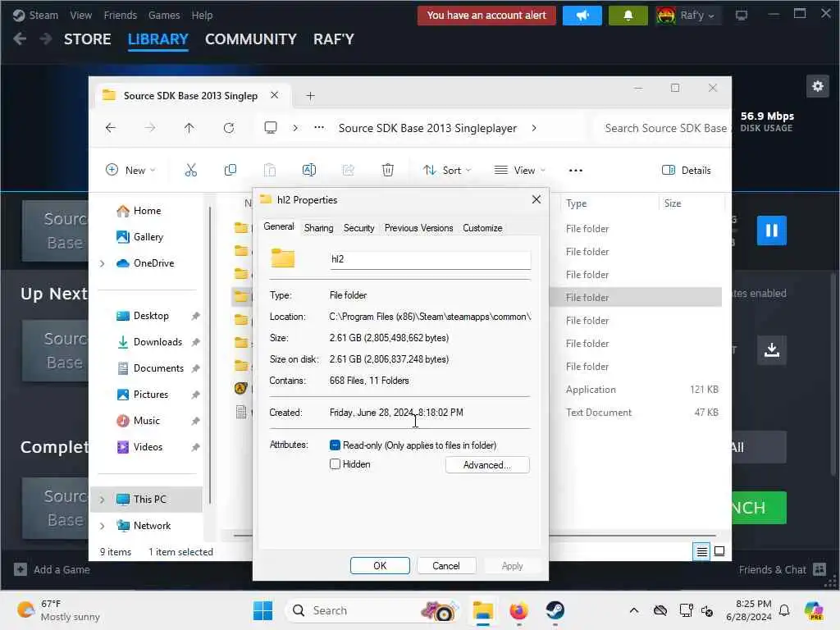Screen dimensions: 840x630
Task: Go up one folder level in Explorer
Action: coord(189,128)
